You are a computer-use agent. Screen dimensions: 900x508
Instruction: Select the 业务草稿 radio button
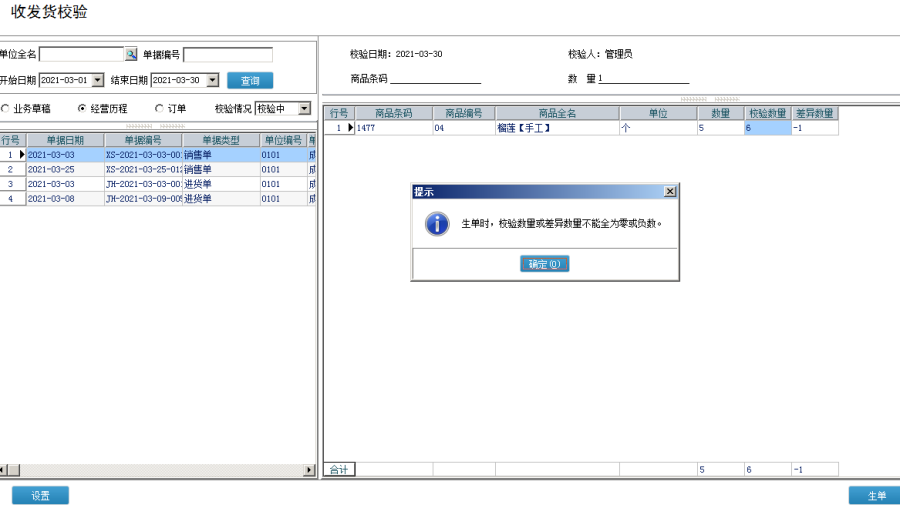tap(5, 108)
